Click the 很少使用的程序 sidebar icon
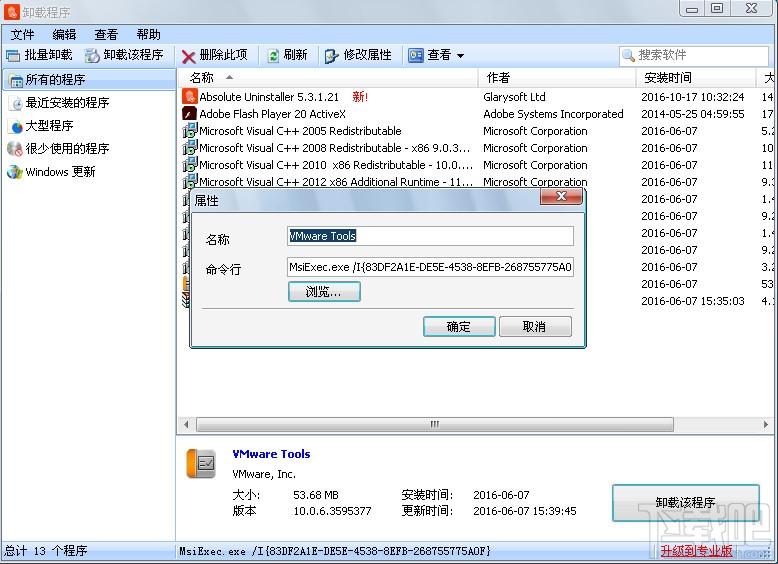The height and width of the screenshot is (564, 778). coord(15,149)
